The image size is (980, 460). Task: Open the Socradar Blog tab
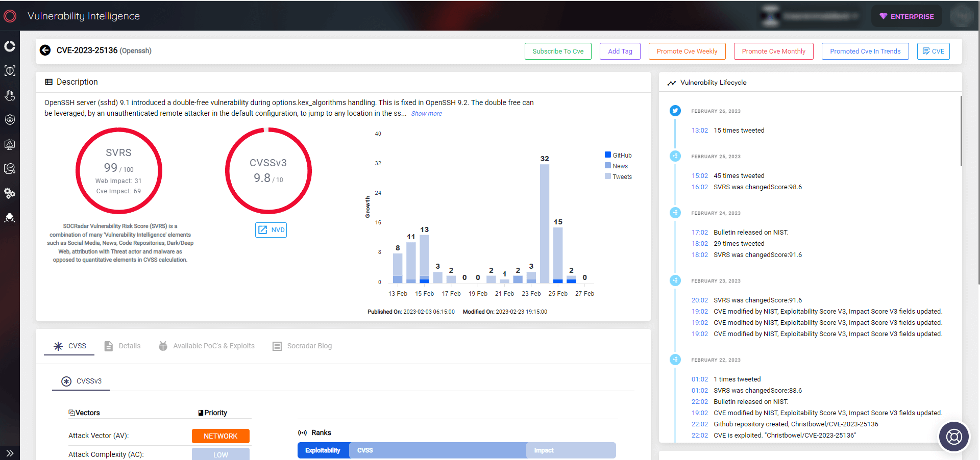(x=302, y=346)
